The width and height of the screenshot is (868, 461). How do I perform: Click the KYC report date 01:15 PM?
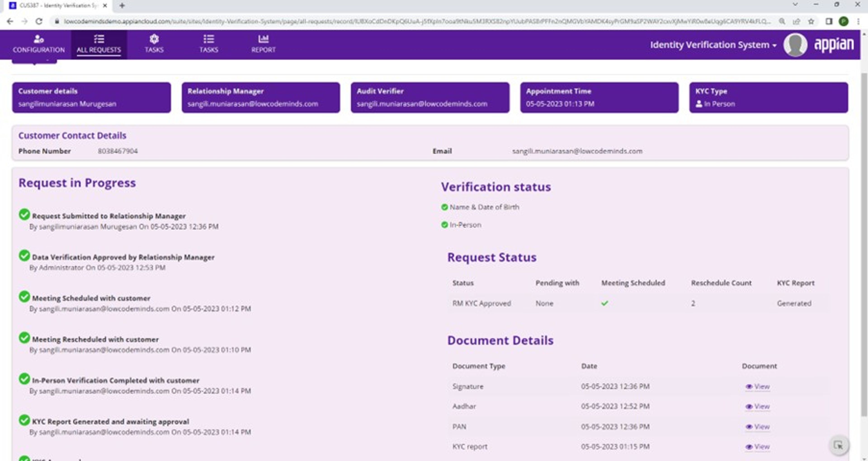pyautogui.click(x=615, y=447)
